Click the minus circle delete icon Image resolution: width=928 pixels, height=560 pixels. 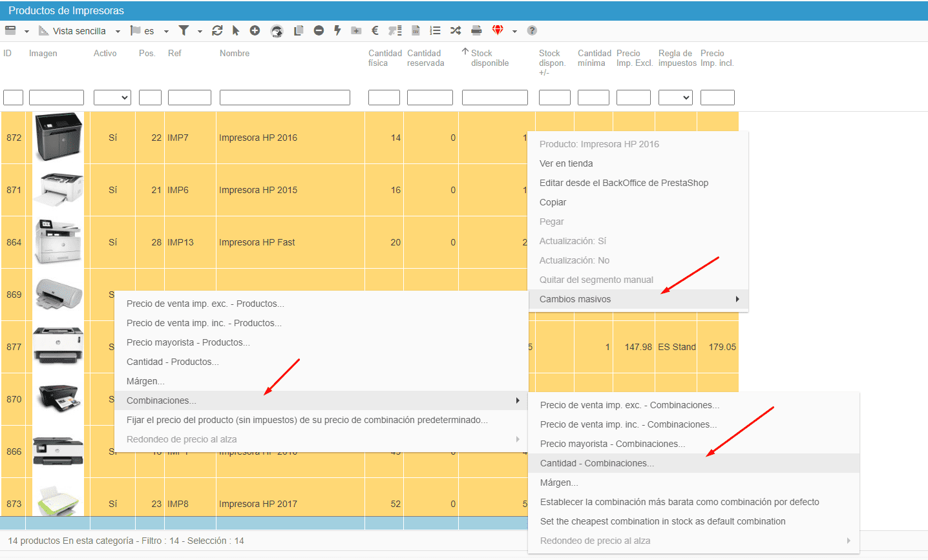point(319,30)
